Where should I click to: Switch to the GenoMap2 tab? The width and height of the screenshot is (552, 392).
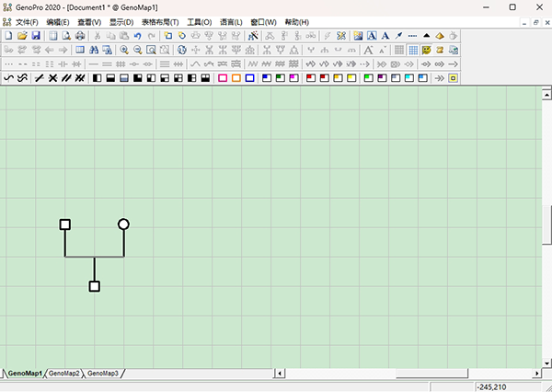[x=64, y=374]
